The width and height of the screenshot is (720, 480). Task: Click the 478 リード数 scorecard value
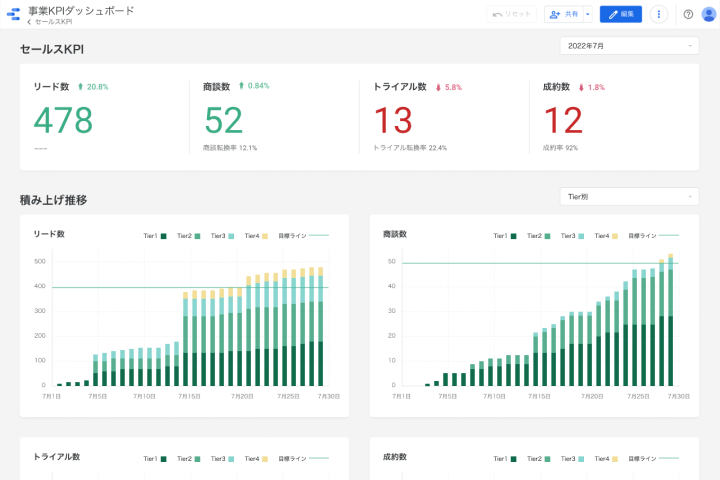pyautogui.click(x=63, y=120)
